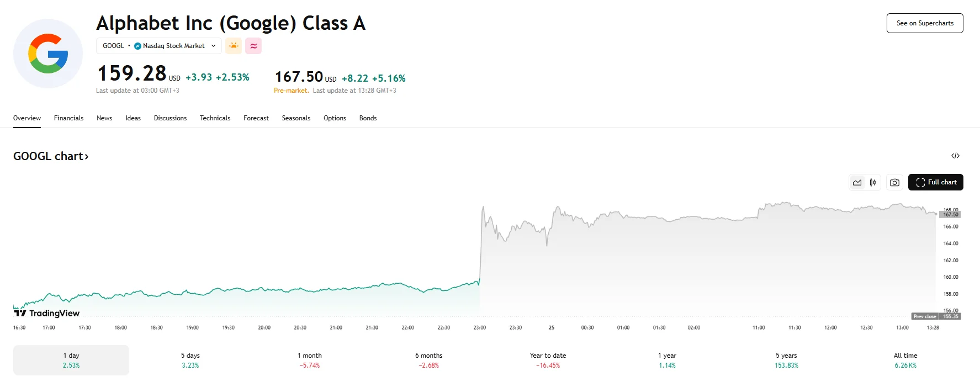
Task: Switch to the Financials tab
Action: click(x=68, y=118)
